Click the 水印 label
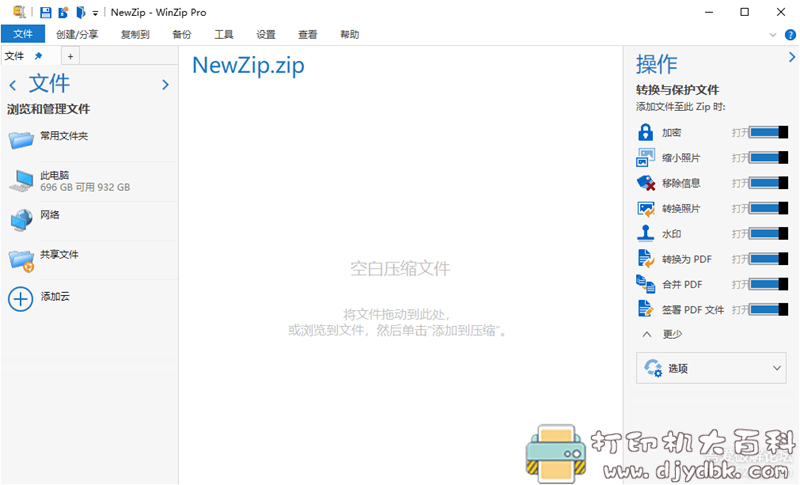The image size is (800, 485). click(x=671, y=234)
